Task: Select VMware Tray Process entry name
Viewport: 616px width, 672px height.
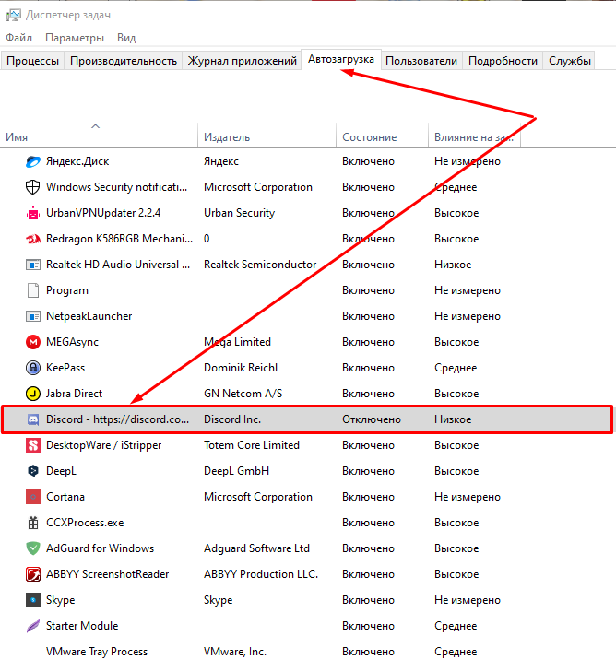Action: [97, 652]
